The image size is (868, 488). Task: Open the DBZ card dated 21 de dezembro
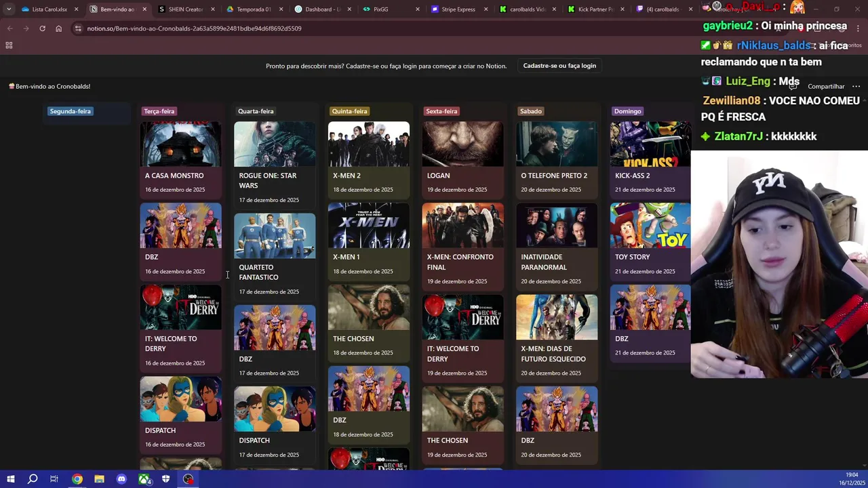pos(650,323)
